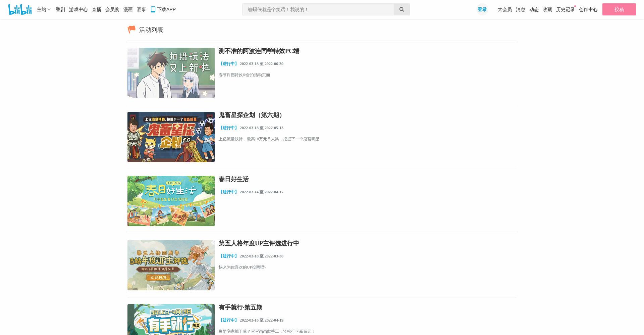Open 收藏 favorites
The height and width of the screenshot is (335, 644).
pos(547,9)
